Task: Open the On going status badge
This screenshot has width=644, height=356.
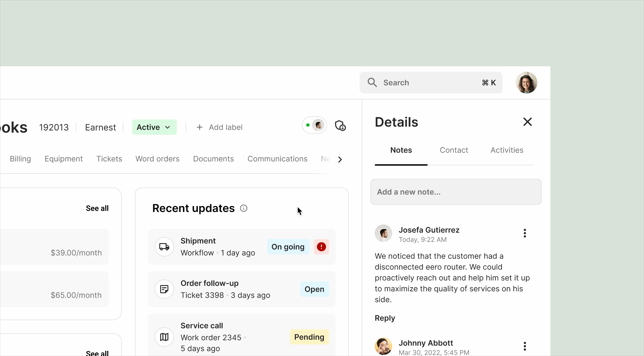Action: tap(288, 247)
